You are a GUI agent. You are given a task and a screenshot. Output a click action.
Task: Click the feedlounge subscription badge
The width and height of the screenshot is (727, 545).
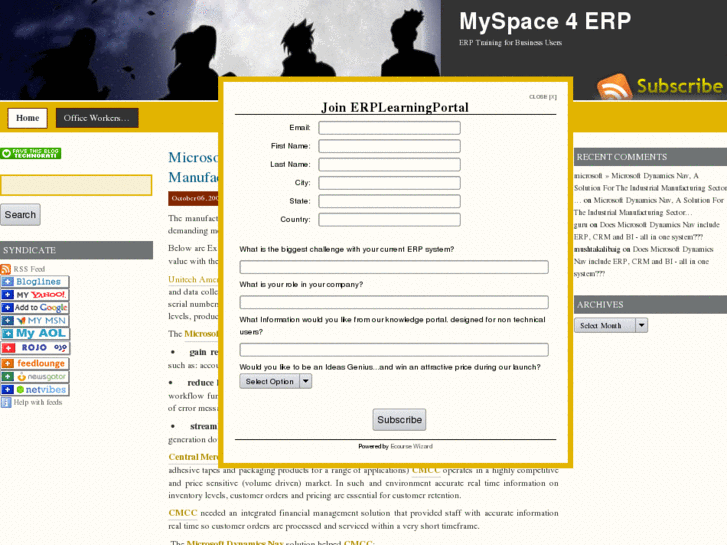(x=35, y=363)
